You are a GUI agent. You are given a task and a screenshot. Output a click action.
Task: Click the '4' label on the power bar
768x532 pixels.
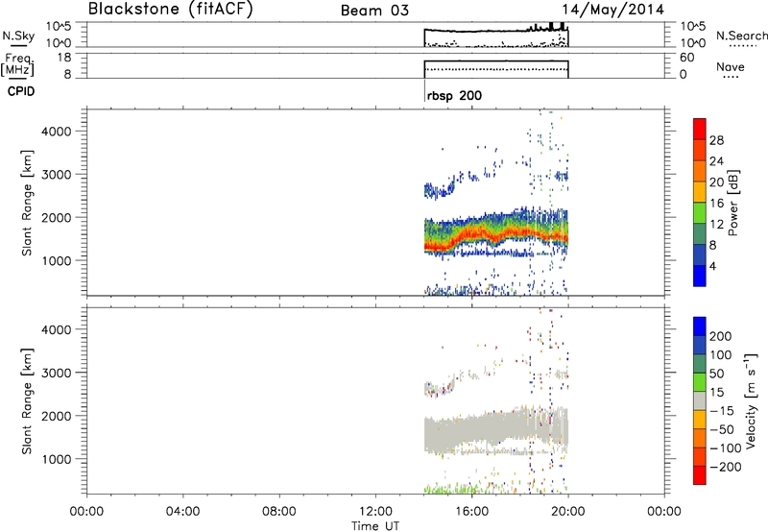click(712, 266)
